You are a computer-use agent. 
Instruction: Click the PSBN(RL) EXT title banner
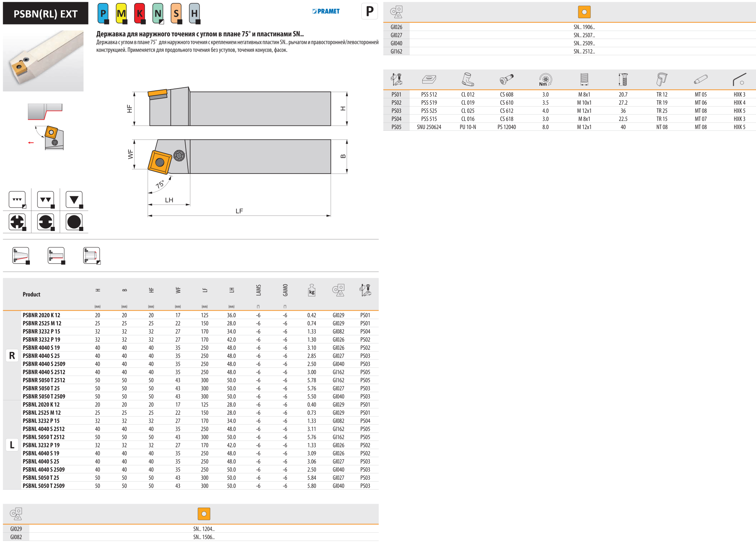tap(45, 14)
